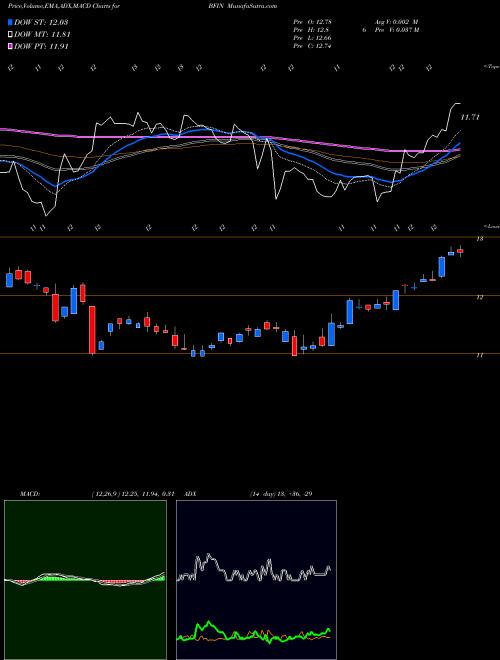Click the MunafaSutra.com title text
The image size is (500, 660).
click(252, 6)
